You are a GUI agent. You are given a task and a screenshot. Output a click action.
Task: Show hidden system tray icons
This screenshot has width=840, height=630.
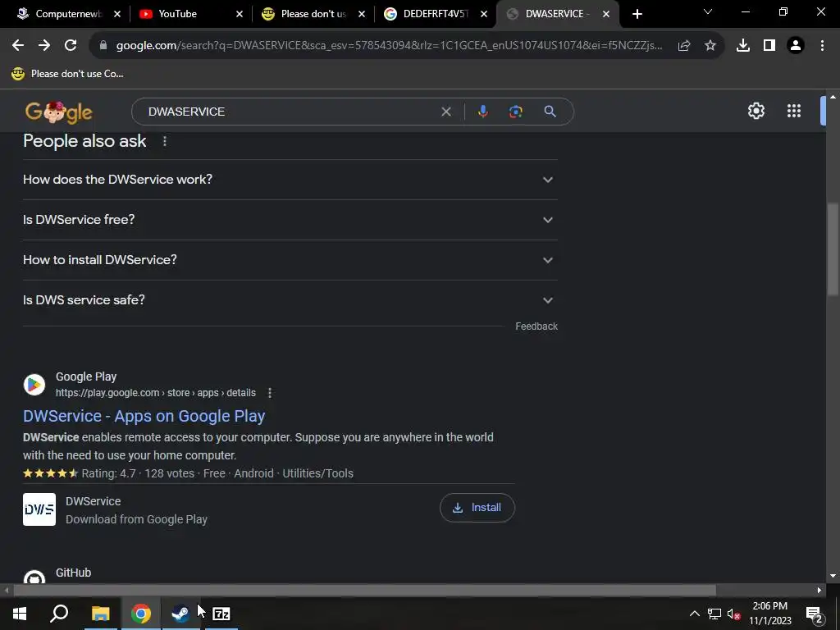coord(694,614)
